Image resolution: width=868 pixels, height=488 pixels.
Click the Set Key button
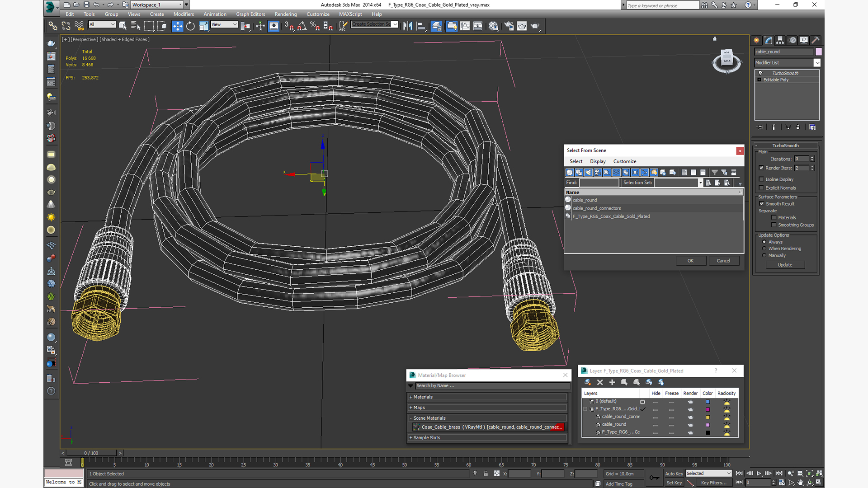tap(674, 483)
